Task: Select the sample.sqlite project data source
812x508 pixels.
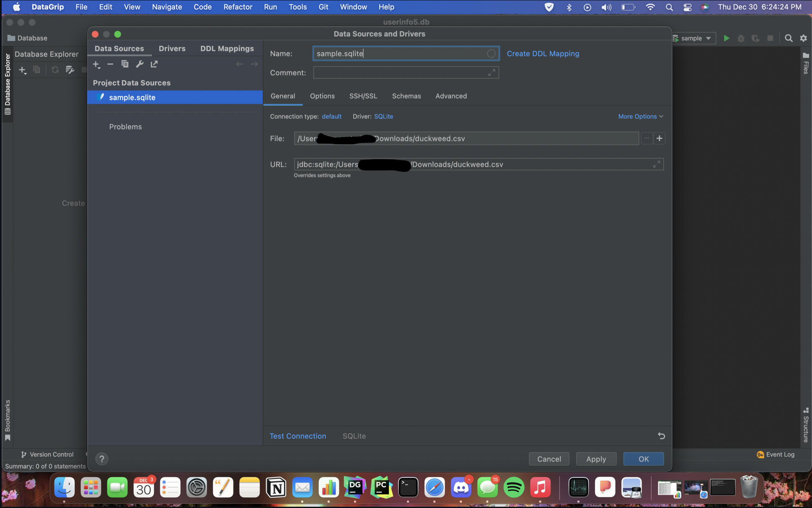Action: click(132, 97)
